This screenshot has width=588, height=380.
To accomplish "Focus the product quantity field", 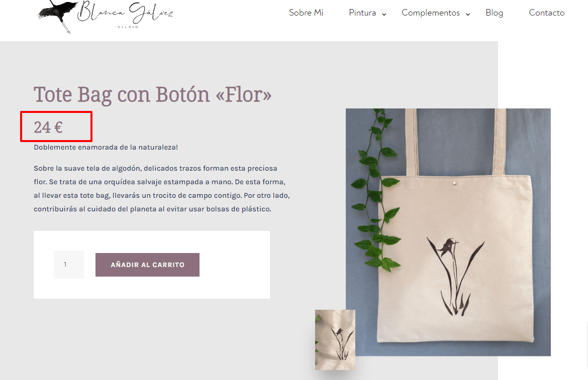I will pyautogui.click(x=69, y=265).
